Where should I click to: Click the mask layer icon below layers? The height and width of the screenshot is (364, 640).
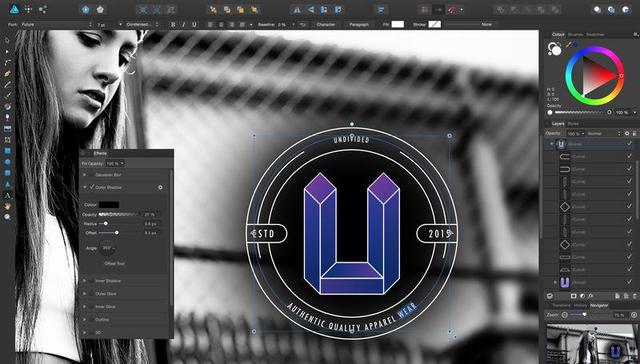(x=573, y=296)
